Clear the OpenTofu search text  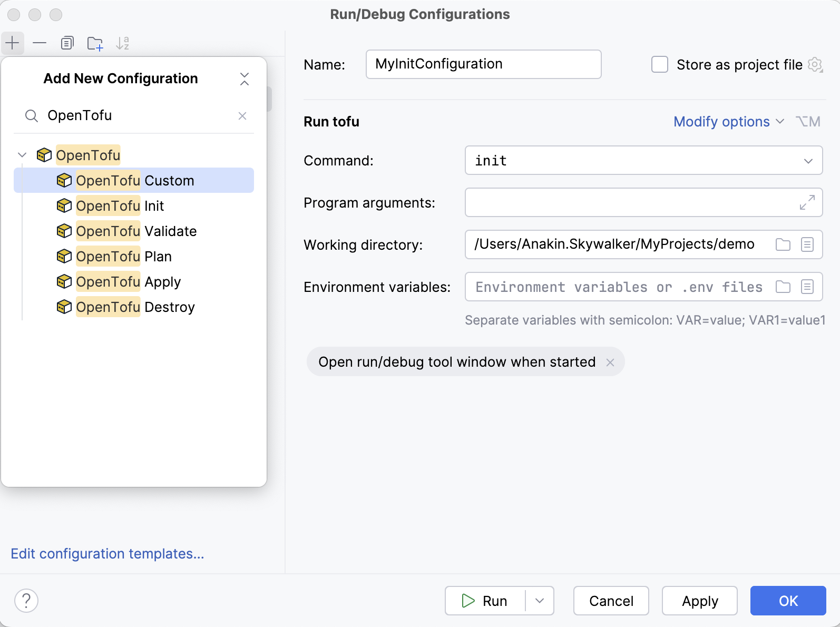coord(242,116)
